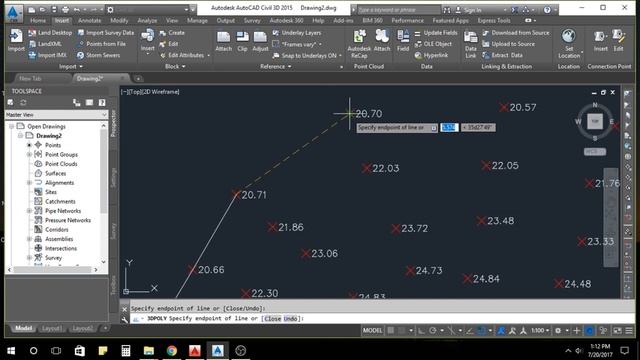Click the ViewCube Top face

(595, 122)
